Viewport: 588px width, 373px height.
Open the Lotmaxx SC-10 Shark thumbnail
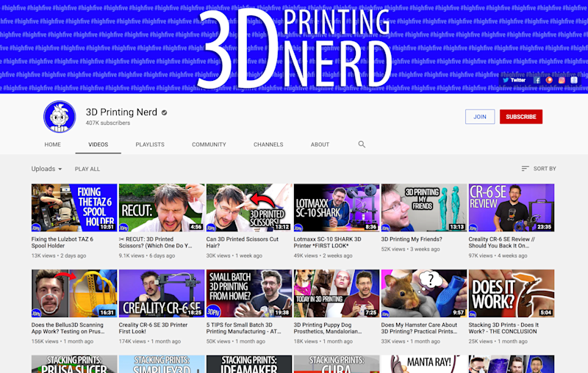pyautogui.click(x=337, y=208)
